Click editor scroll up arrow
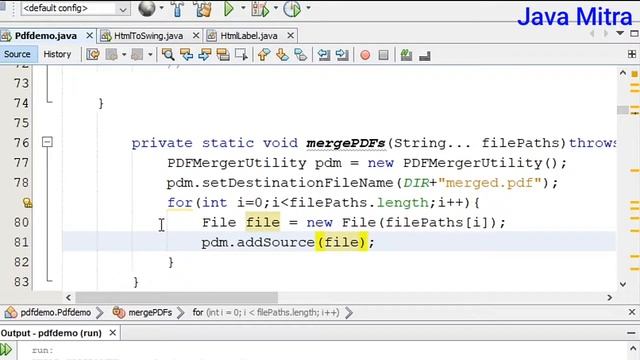640x360 pixels. 622,73
